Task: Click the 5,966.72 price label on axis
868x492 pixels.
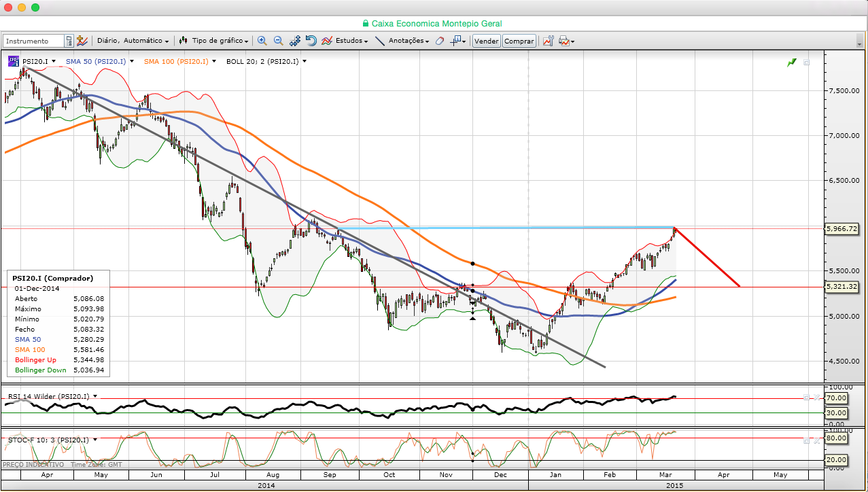Action: pos(841,230)
